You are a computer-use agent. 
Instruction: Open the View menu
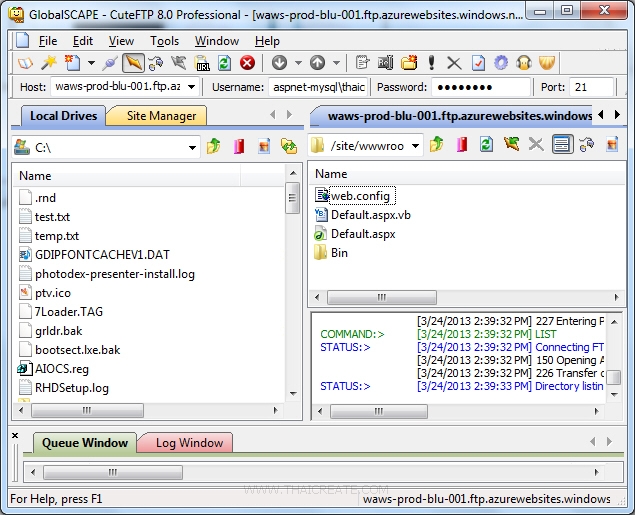[x=121, y=41]
